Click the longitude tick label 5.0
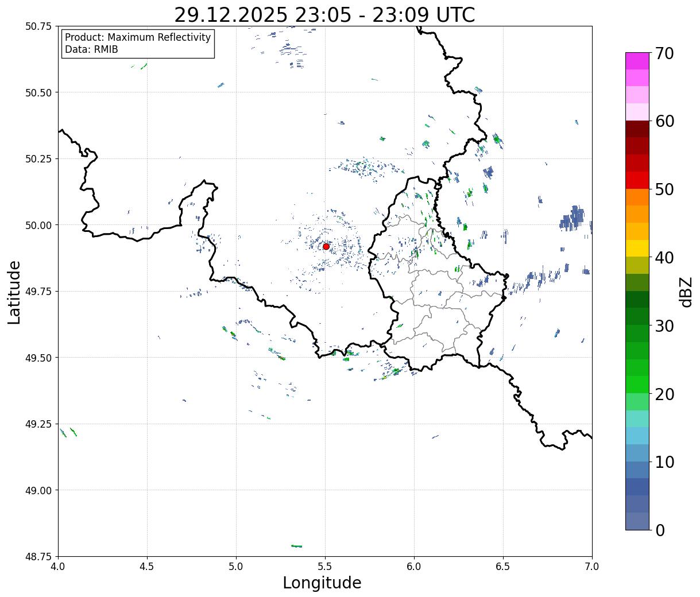The height and width of the screenshot is (597, 700). (236, 567)
